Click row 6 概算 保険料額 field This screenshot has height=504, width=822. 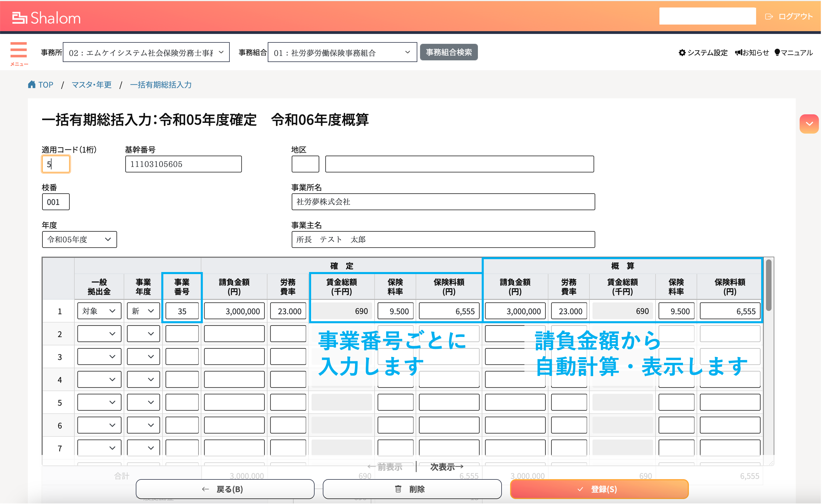730,425
